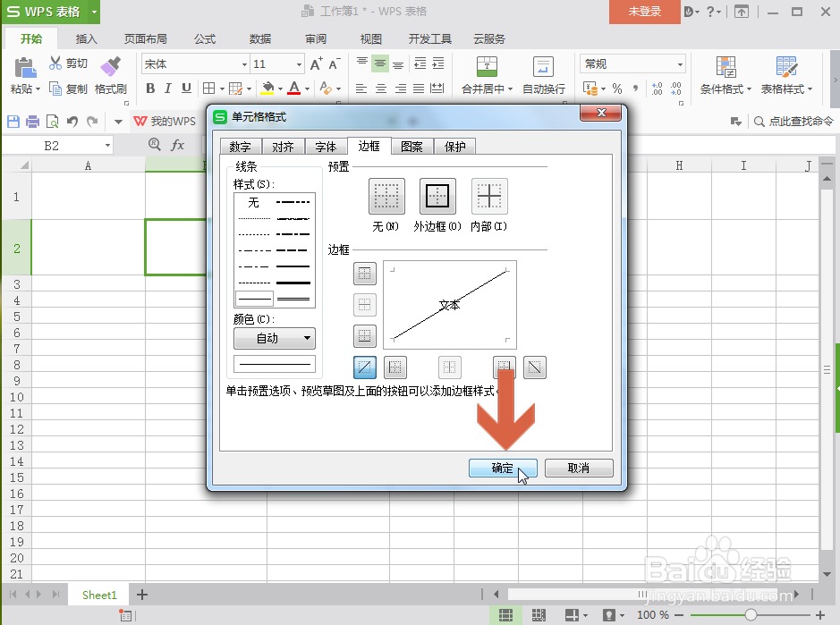Toggle the bottom border button in dialog
840x625 pixels.
[365, 336]
